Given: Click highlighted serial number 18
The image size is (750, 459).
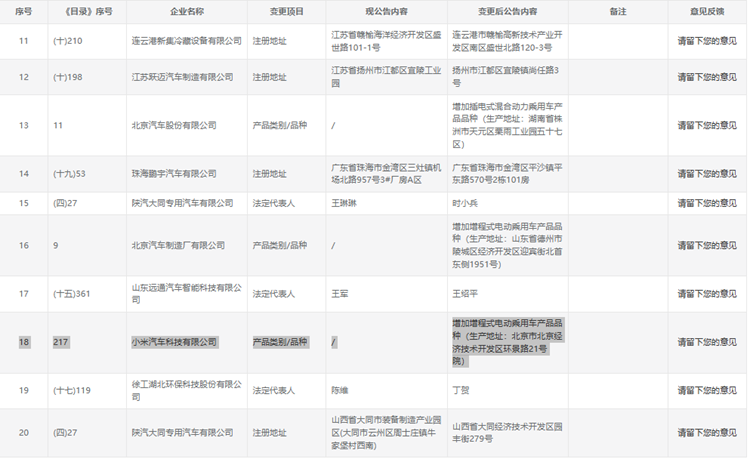Looking at the screenshot, I should point(24,342).
